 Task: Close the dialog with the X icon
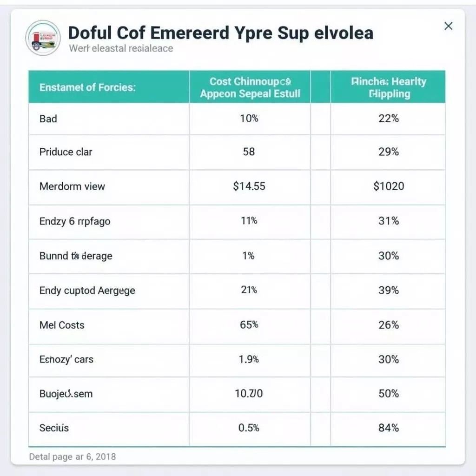[x=449, y=26]
